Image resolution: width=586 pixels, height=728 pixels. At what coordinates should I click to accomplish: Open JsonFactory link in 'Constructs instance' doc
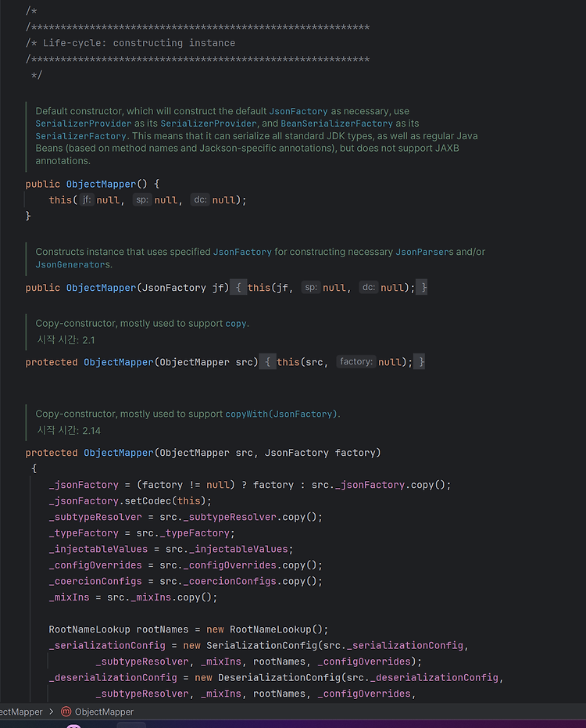point(242,252)
